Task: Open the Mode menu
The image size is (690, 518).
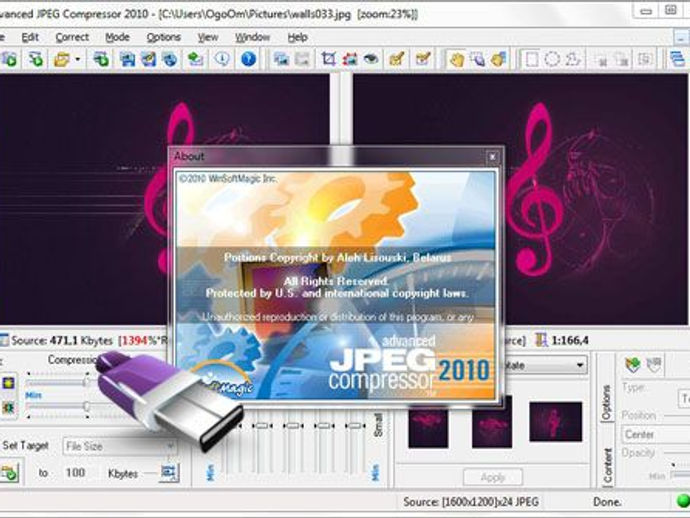Action: (117, 37)
